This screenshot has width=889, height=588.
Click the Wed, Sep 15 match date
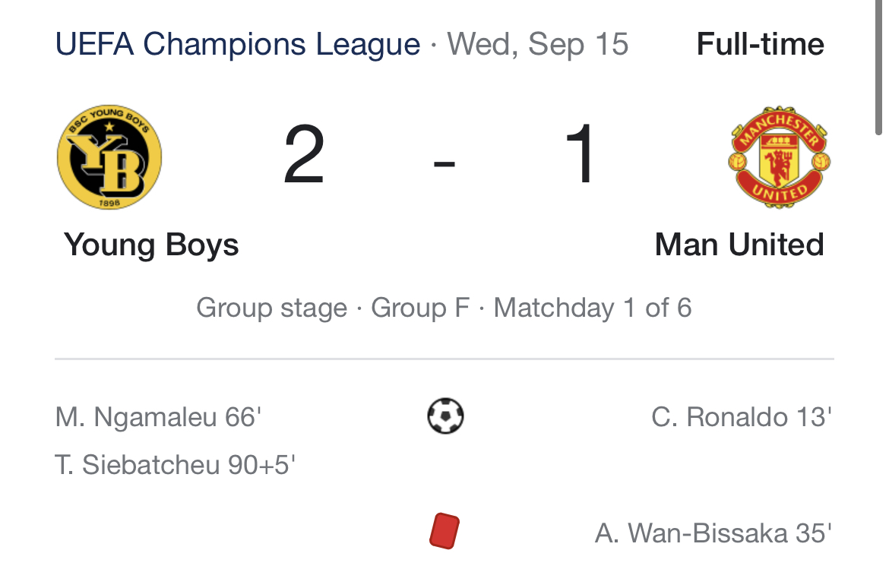pyautogui.click(x=537, y=44)
